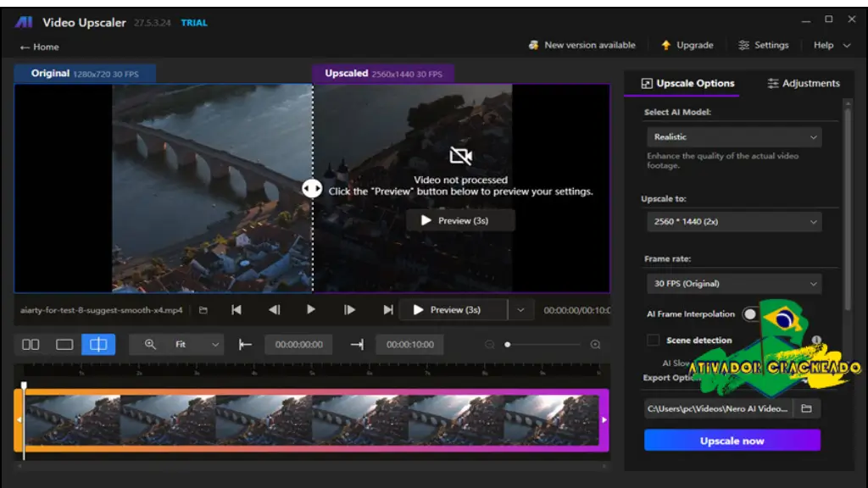Jump to the start of the video
The width and height of the screenshot is (868, 488).
point(236,310)
